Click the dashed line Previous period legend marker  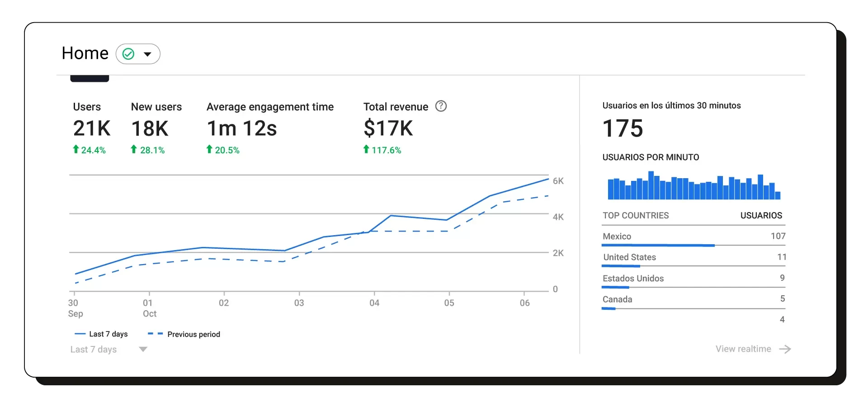(x=155, y=334)
